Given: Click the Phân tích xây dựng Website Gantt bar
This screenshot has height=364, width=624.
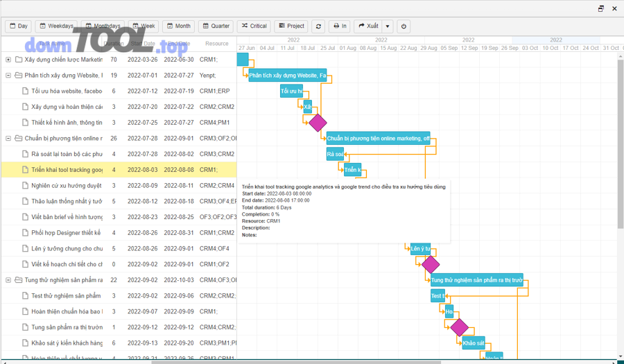Looking at the screenshot, I should coord(287,76).
